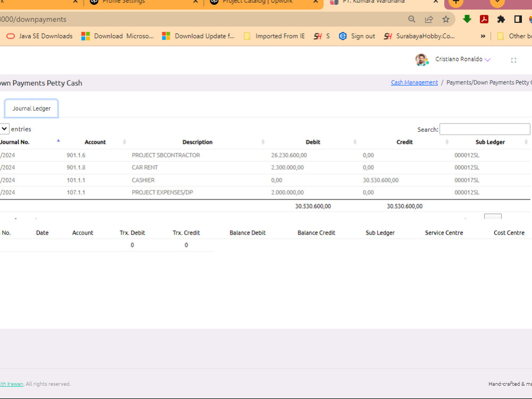Sort by the Sub Ledger column header

490,142
